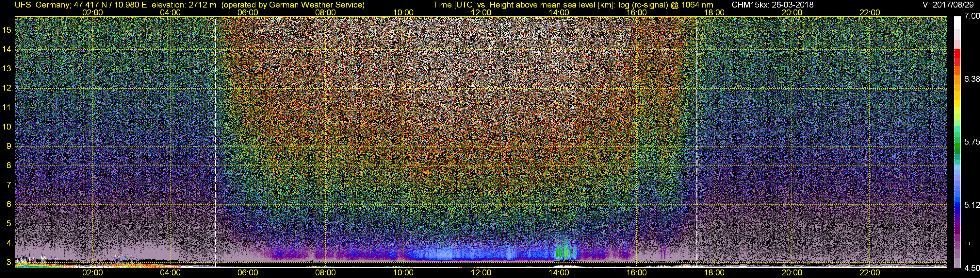Click the station text "UFS, Germany; 47.417 N / 10.980 E"
The image size is (980, 278).
click(81, 5)
